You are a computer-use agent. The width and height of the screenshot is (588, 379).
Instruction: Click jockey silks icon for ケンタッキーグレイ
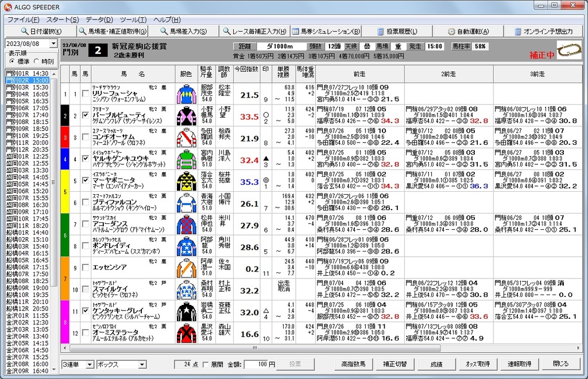click(187, 311)
